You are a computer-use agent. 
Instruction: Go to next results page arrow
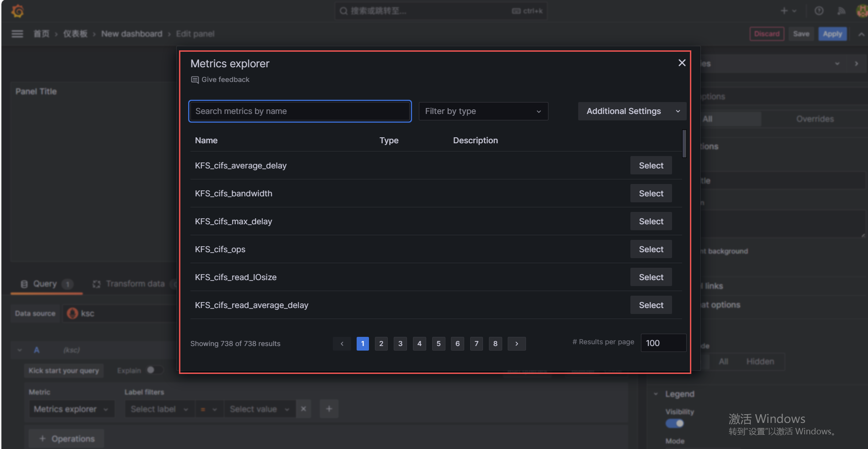click(516, 344)
